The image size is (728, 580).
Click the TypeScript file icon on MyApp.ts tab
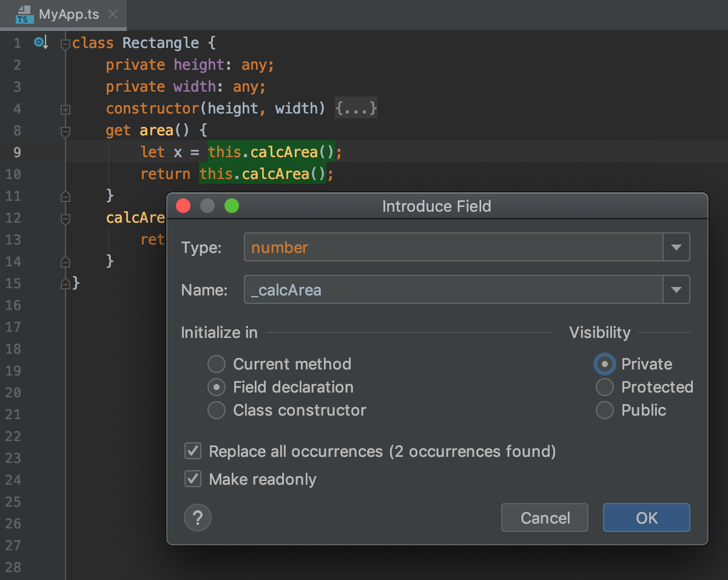point(25,15)
